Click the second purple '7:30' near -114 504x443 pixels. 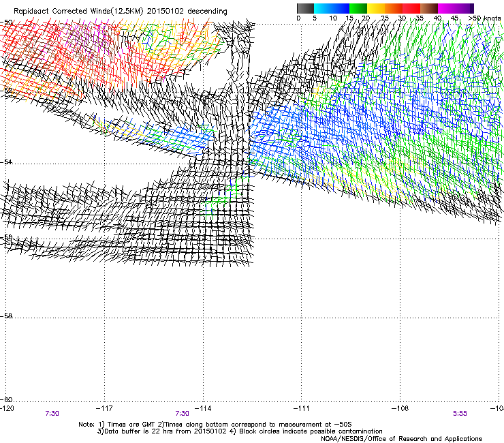(x=183, y=414)
